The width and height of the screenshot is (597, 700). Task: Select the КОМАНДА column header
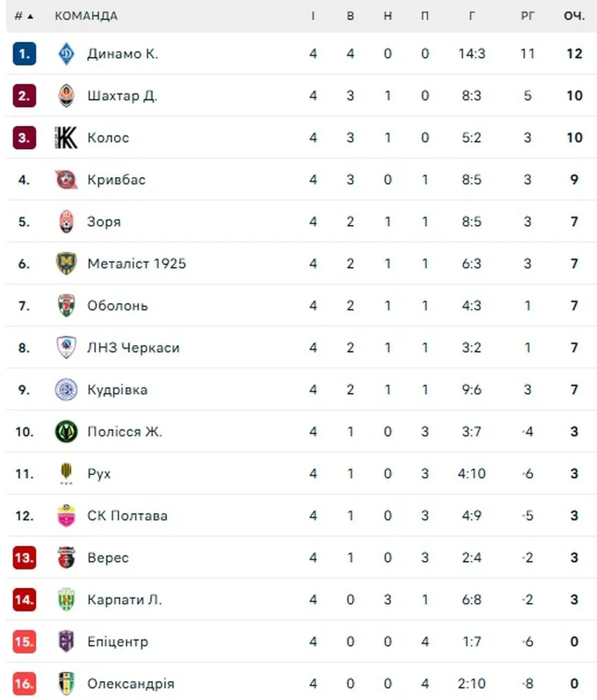(x=86, y=16)
